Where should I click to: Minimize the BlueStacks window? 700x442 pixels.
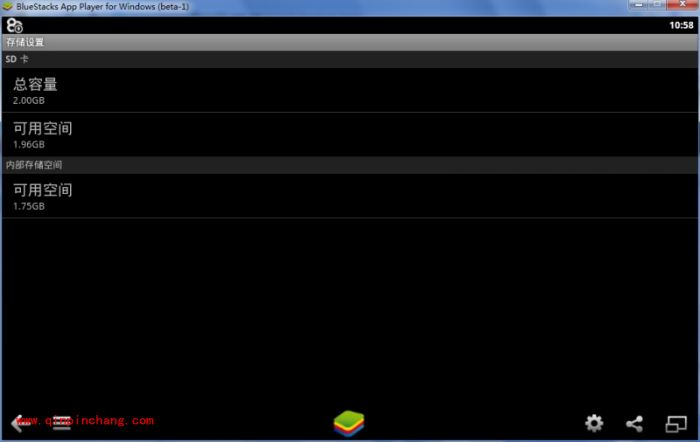point(639,4)
